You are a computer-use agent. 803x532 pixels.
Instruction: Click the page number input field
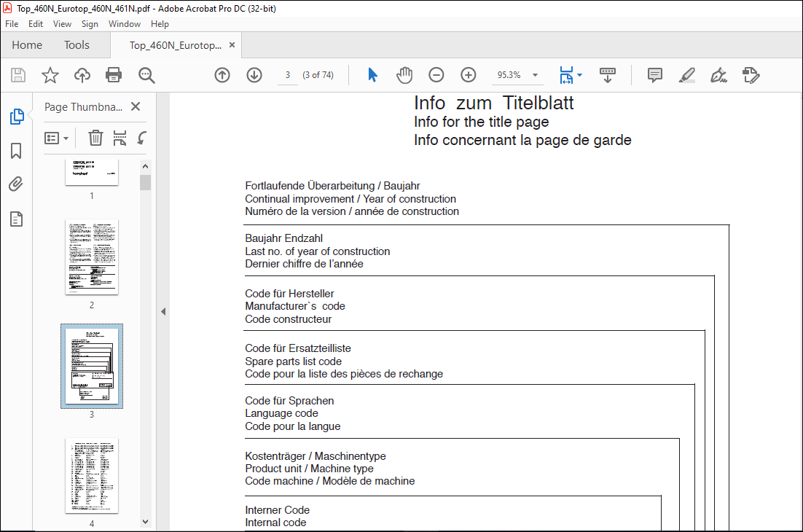pyautogui.click(x=288, y=75)
